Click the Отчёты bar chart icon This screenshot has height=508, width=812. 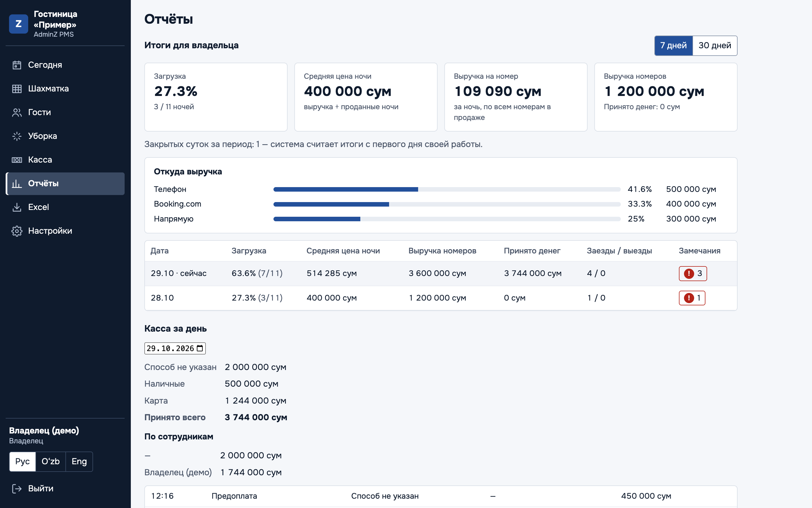point(17,183)
